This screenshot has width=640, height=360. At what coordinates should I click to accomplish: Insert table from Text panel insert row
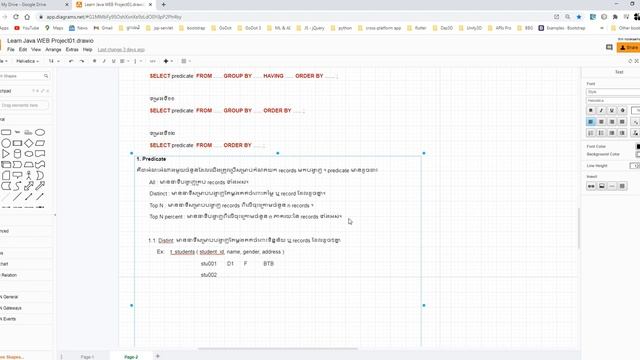[x=622, y=186]
